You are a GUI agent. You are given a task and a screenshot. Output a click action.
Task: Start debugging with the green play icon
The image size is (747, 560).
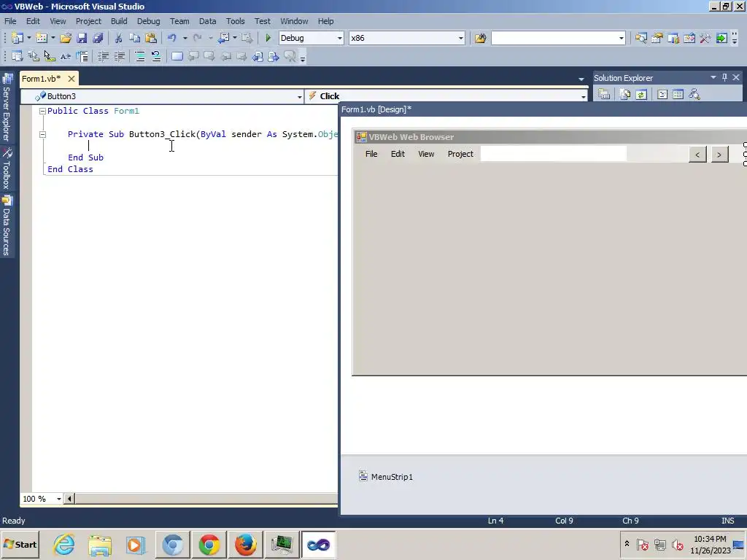[x=268, y=38]
